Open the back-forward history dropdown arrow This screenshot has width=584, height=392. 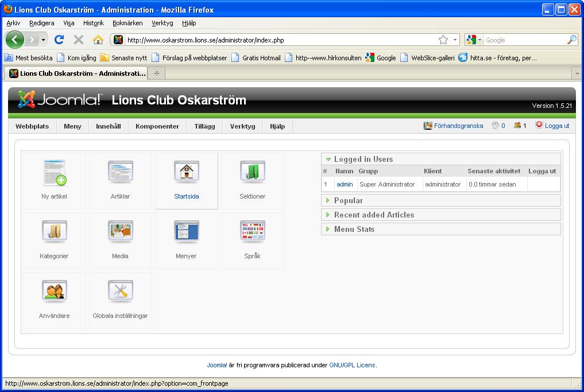(x=44, y=40)
